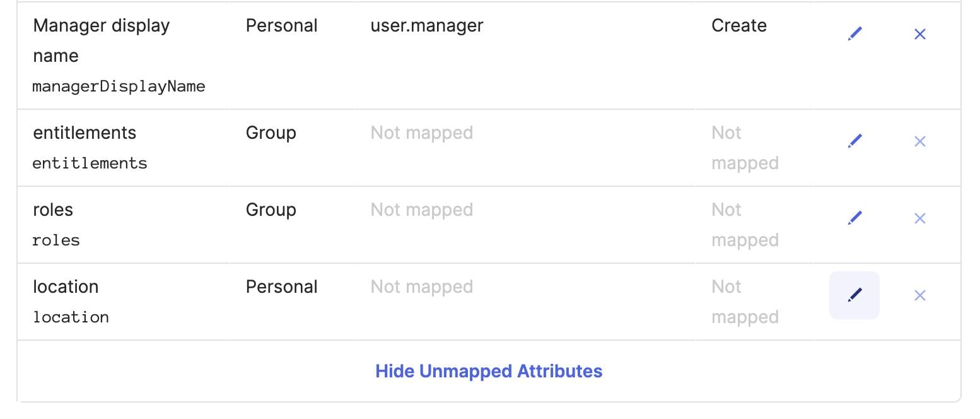Click Not mapped source value for entitlements
The width and height of the screenshot is (980, 419).
point(422,133)
